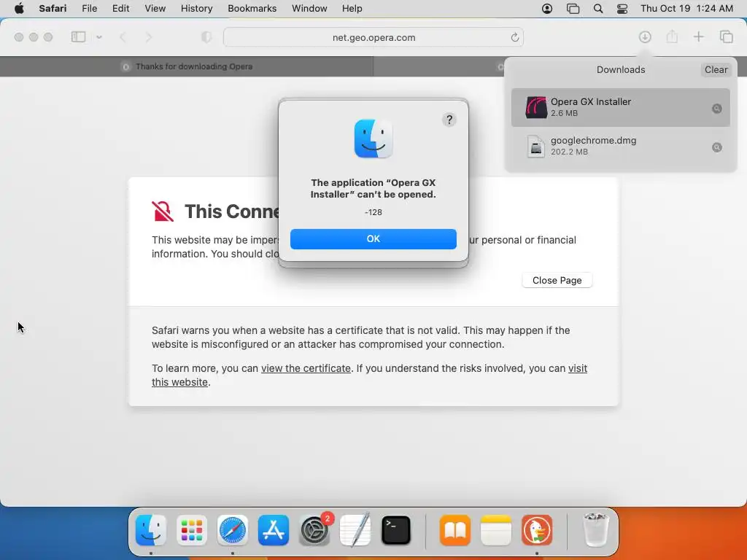
Task: Click the date and time in menu bar
Action: pyautogui.click(x=686, y=9)
